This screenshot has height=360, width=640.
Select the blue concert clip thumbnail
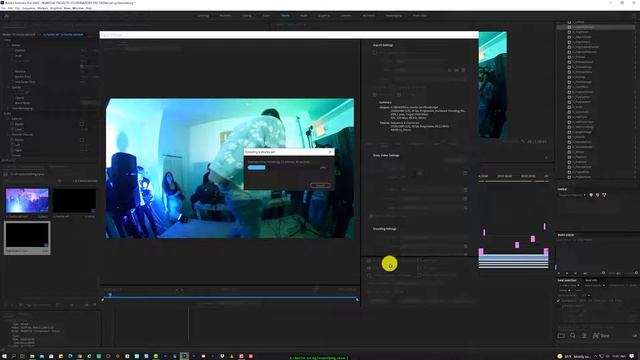point(27,200)
